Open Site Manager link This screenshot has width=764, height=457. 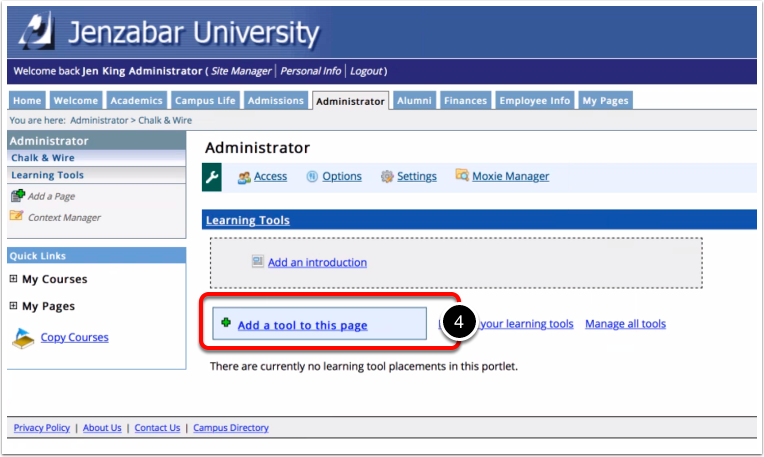241,71
